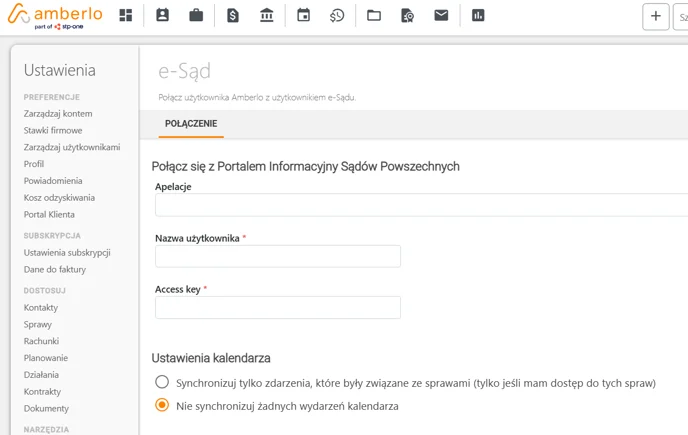Click the Access key input field
688x435 pixels.
pos(278,307)
